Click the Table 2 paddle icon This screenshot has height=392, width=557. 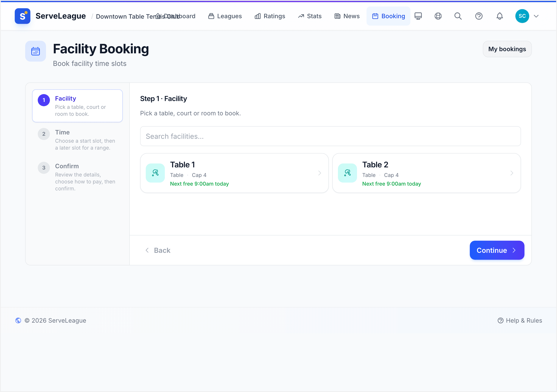click(x=347, y=173)
